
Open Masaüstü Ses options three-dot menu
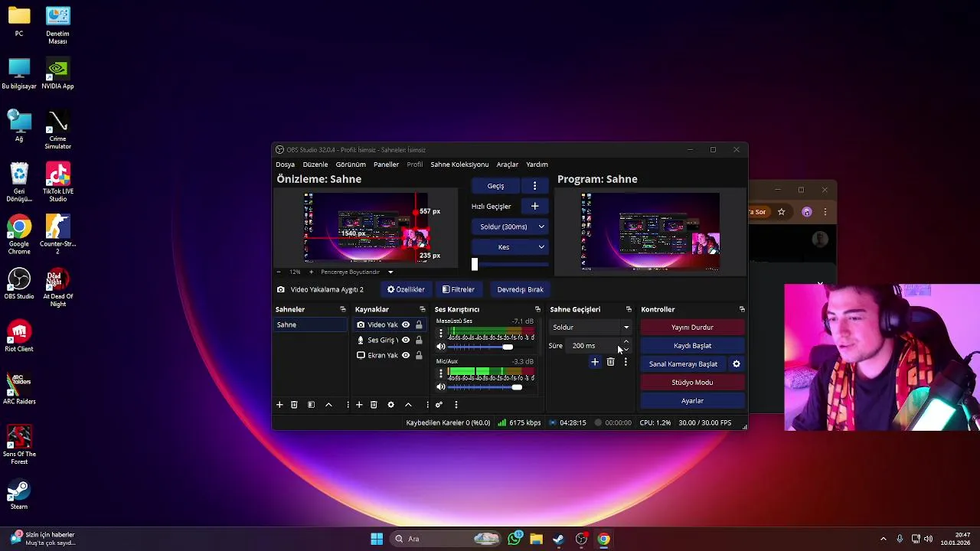(x=440, y=334)
